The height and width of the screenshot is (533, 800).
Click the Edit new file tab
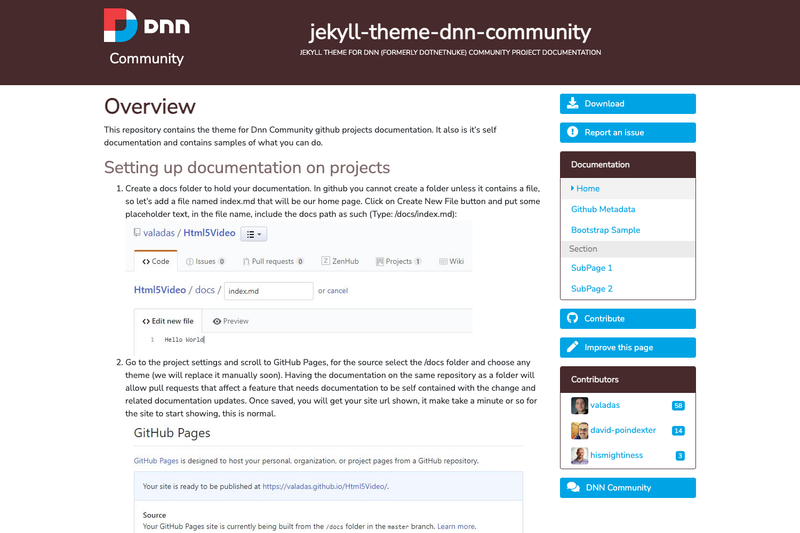tap(168, 321)
